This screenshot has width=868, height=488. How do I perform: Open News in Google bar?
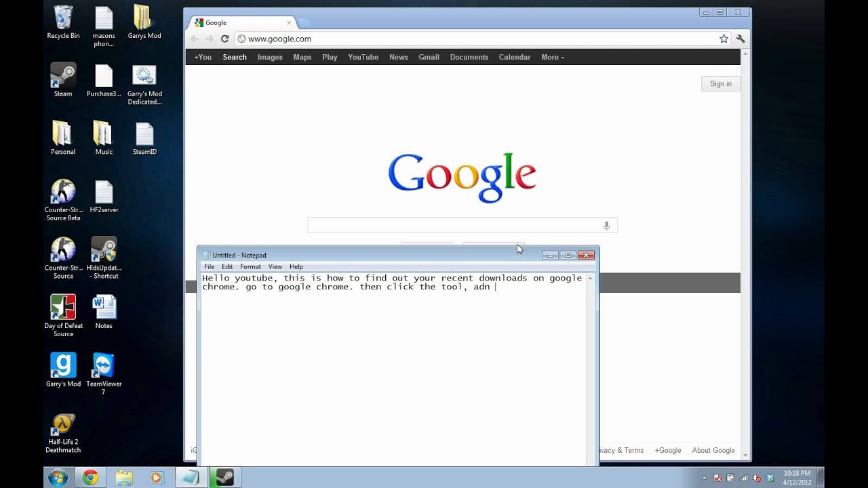point(399,57)
